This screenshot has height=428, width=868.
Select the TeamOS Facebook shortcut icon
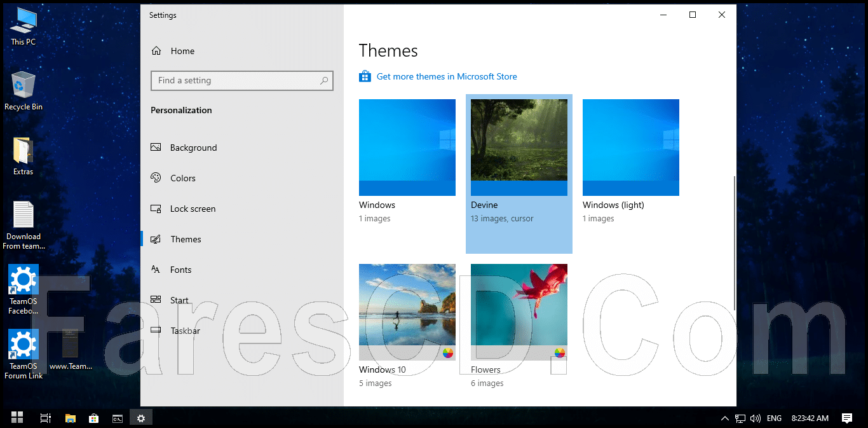click(24, 290)
